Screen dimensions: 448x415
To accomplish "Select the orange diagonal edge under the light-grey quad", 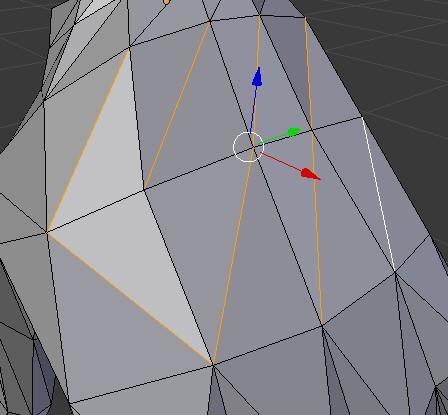I will [129, 298].
